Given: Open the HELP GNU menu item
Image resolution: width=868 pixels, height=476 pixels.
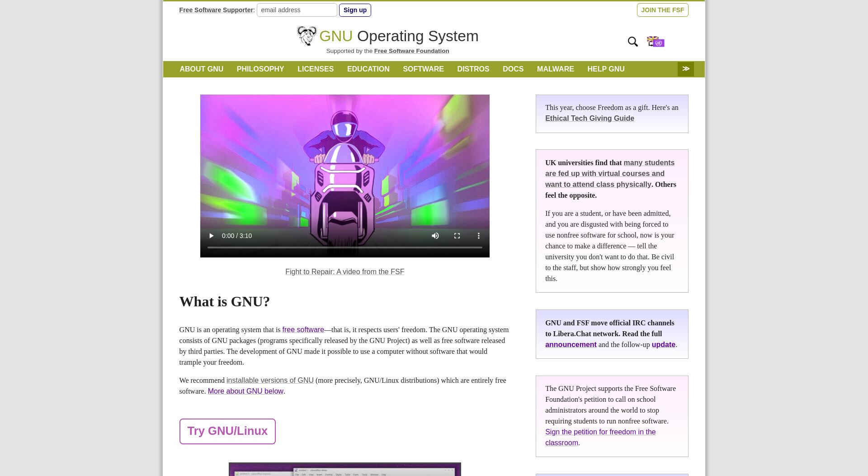Looking at the screenshot, I should click(x=606, y=69).
